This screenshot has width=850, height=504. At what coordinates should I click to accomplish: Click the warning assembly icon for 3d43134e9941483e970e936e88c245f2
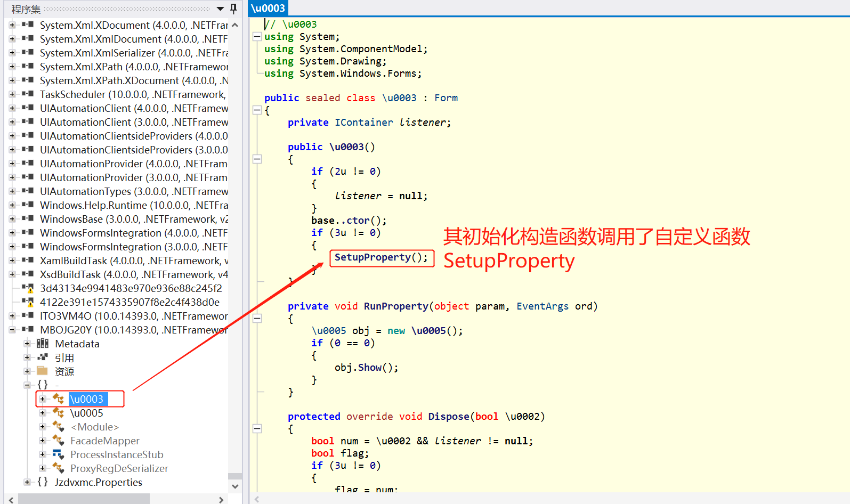[x=28, y=288]
